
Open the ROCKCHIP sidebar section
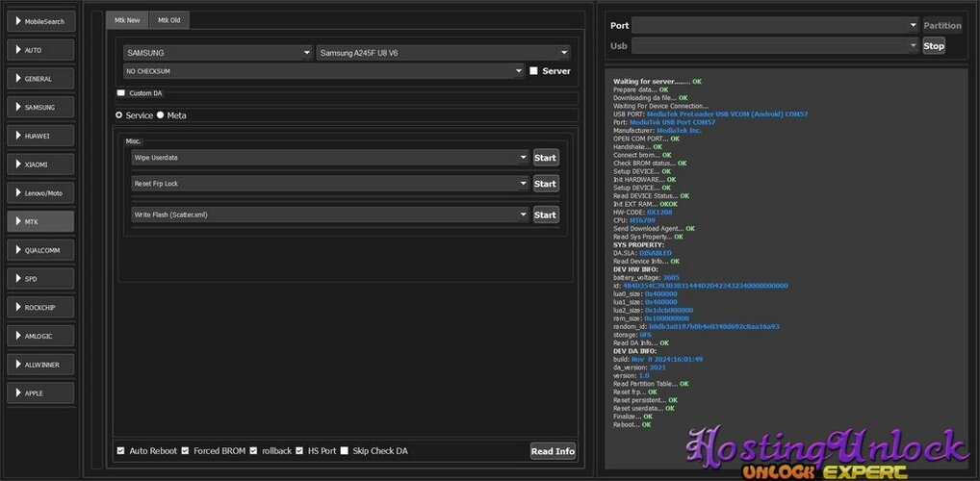(40, 307)
